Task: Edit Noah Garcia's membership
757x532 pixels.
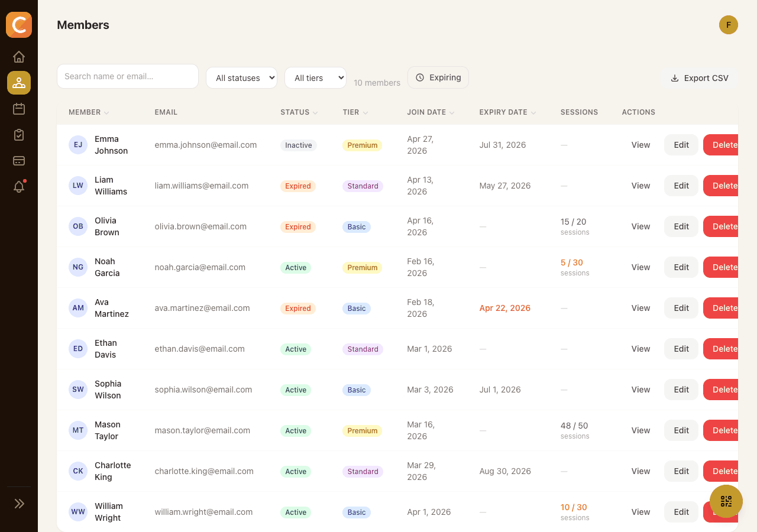Action: [681, 267]
